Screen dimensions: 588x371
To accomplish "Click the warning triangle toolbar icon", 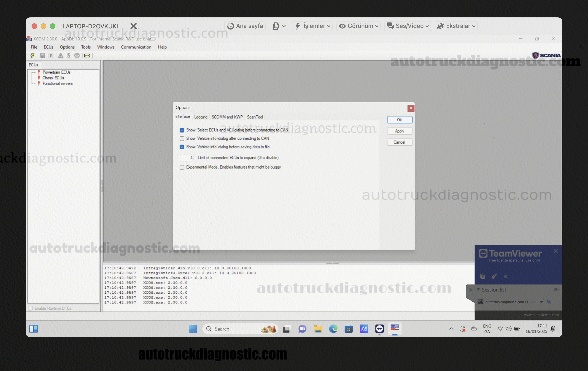I will [x=61, y=55].
